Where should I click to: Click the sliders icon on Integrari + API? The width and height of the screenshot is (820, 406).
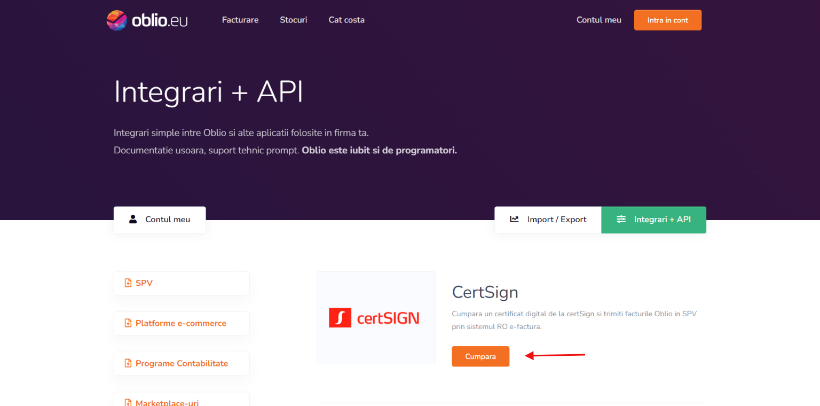621,219
